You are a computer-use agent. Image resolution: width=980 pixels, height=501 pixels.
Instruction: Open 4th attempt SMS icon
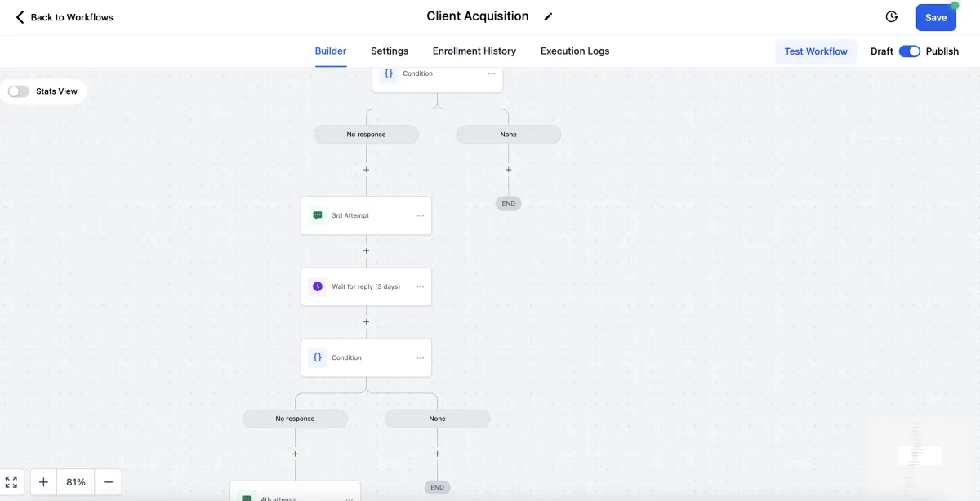pos(246,496)
